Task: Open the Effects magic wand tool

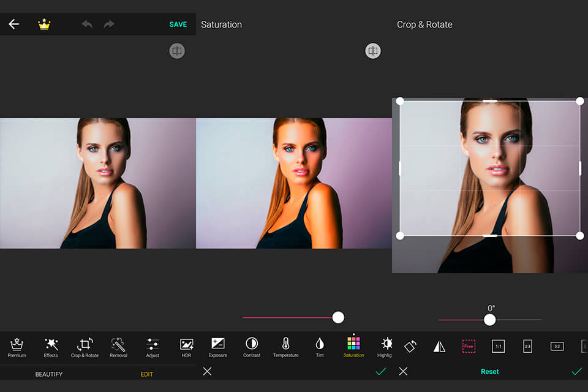Action: pos(51,347)
